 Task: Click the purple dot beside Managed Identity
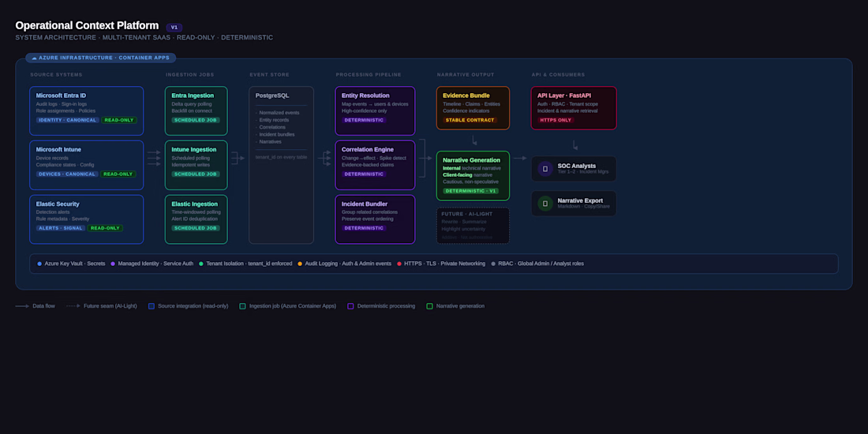(x=113, y=264)
